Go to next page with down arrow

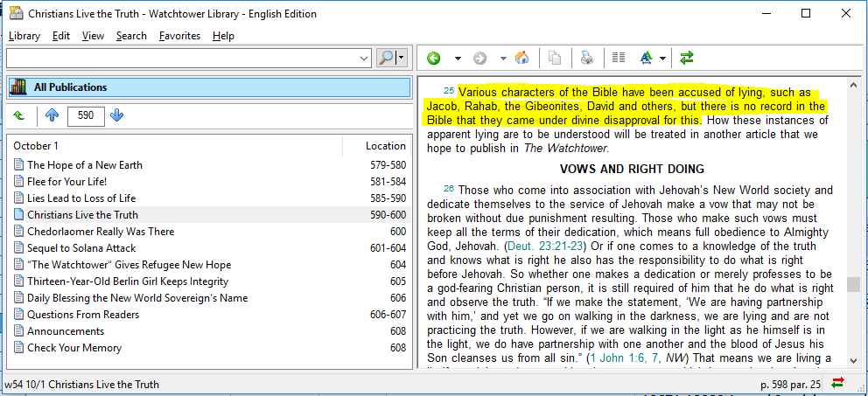click(x=117, y=116)
